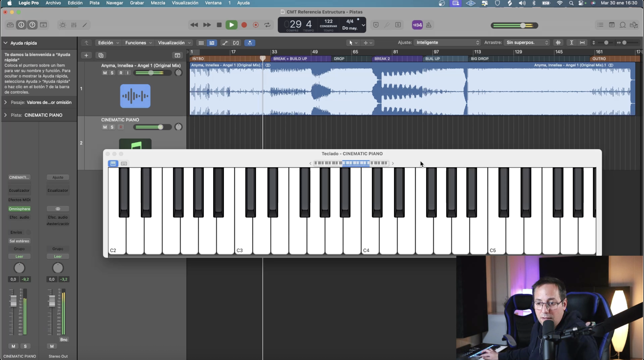Toggle the purple count-in 1234 button

(x=417, y=25)
